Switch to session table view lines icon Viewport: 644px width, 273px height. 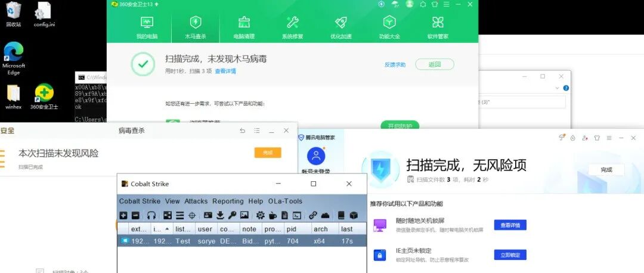tap(180, 215)
